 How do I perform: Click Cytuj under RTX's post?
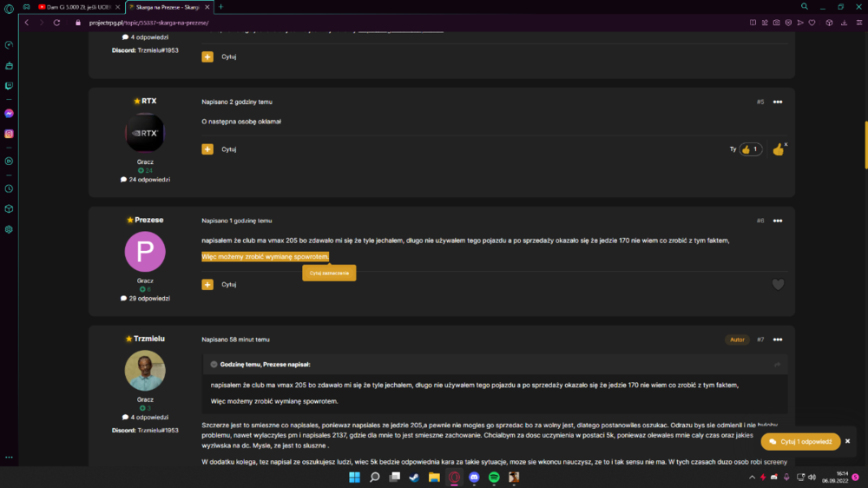(228, 149)
